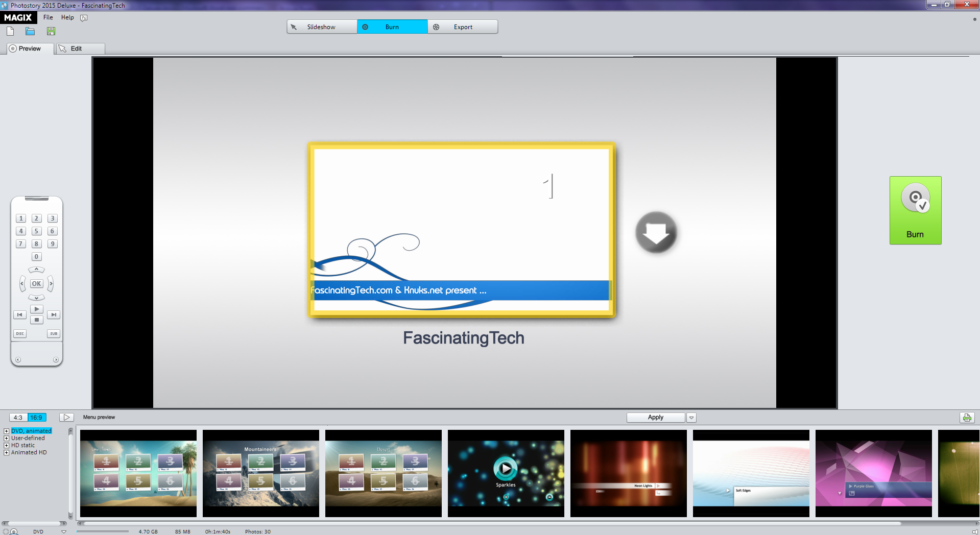Click the remote stop button
Image resolution: width=980 pixels, height=535 pixels.
[36, 320]
